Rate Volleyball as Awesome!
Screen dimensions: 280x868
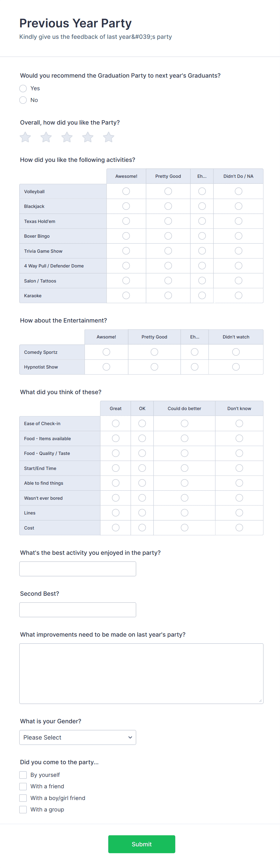pyautogui.click(x=126, y=191)
